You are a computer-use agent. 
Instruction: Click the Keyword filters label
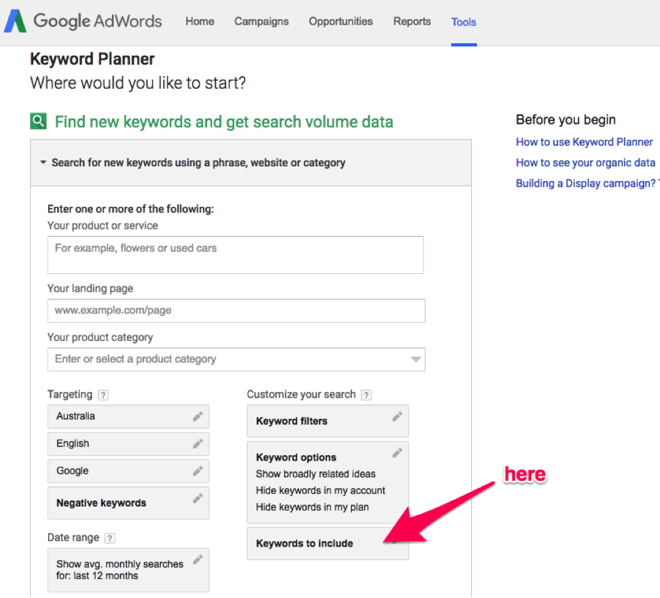291,421
